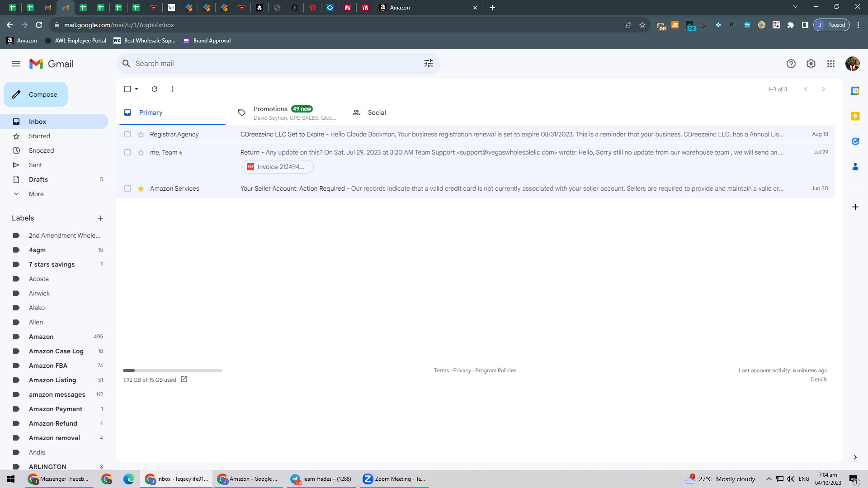This screenshot has height=488, width=868.
Task: Star the me, Team email
Action: point(141,152)
